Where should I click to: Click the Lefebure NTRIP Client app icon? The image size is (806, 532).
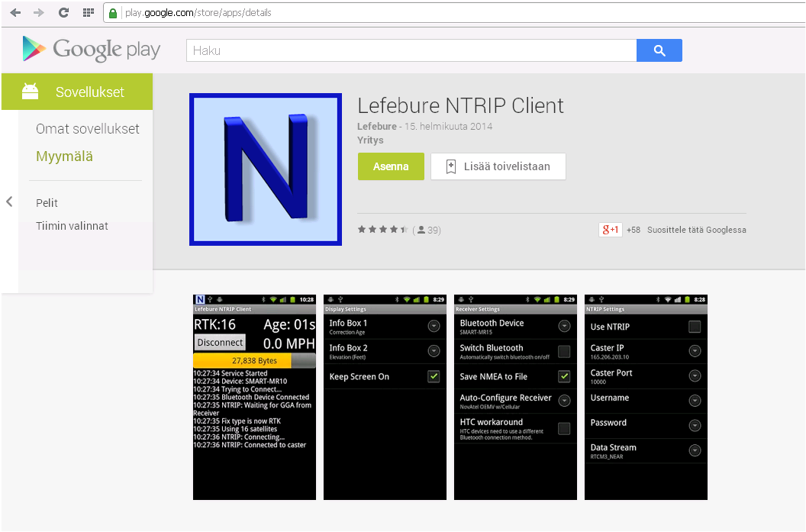(x=266, y=169)
